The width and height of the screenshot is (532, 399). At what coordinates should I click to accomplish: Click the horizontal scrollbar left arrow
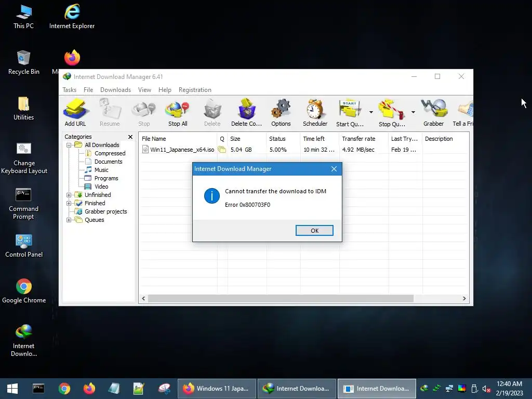[143, 299]
